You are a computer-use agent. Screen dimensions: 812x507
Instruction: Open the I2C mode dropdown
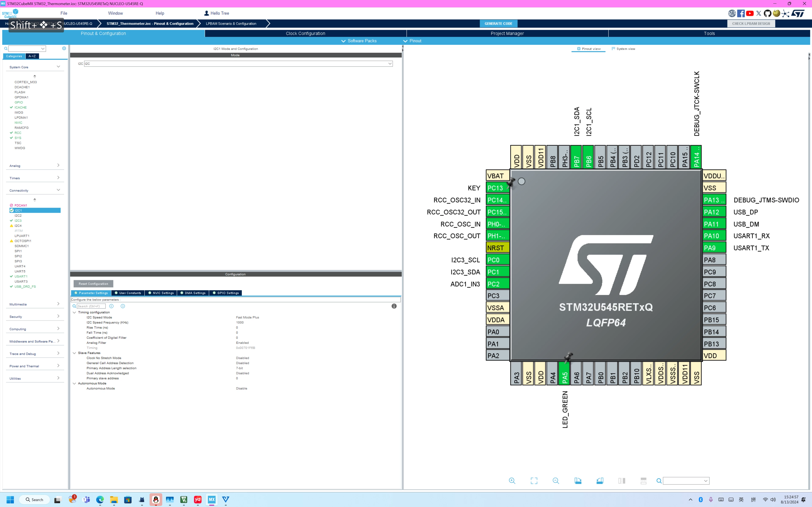point(238,64)
